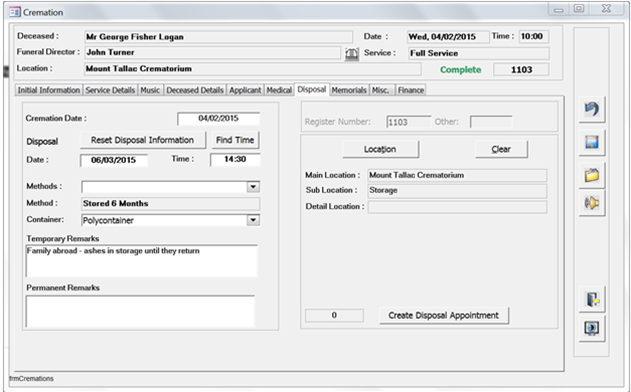
Task: Close the Cremation window
Action: 606,8
